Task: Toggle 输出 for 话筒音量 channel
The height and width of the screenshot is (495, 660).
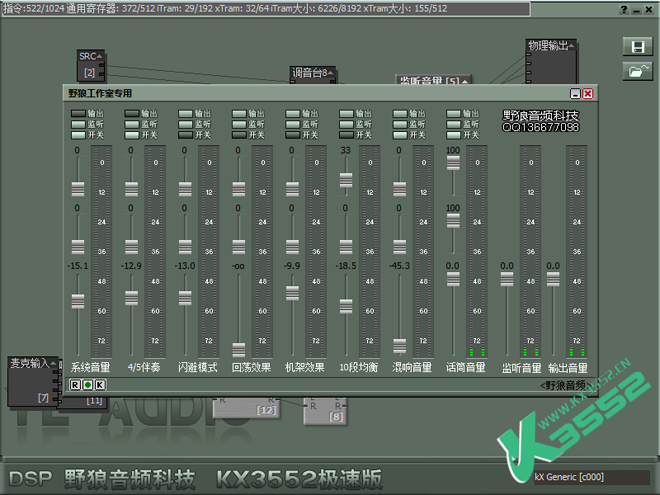Action: (453, 114)
